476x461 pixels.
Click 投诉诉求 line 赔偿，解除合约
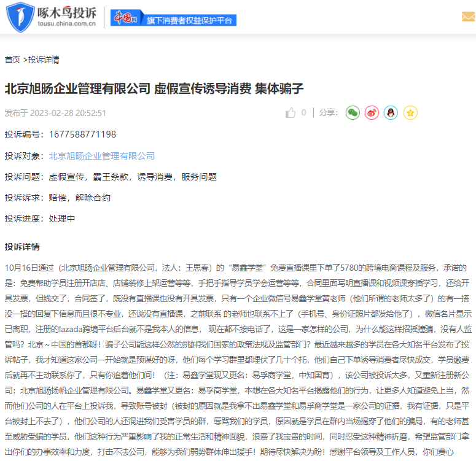pos(58,198)
